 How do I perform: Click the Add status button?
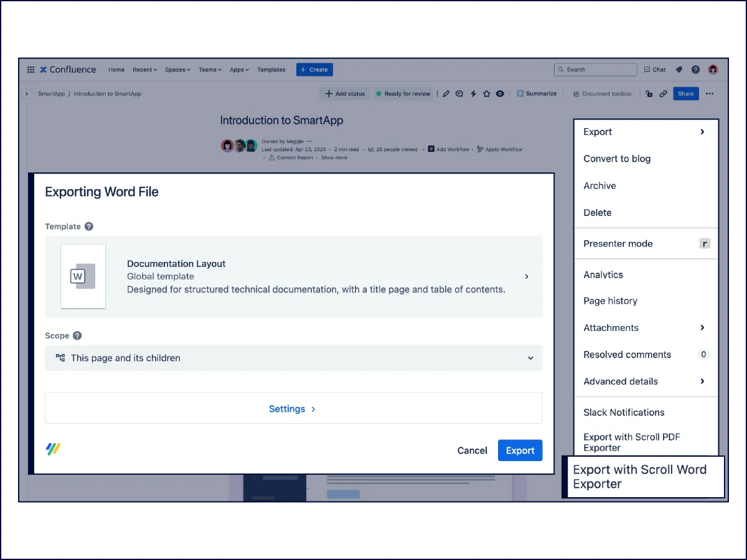345,94
